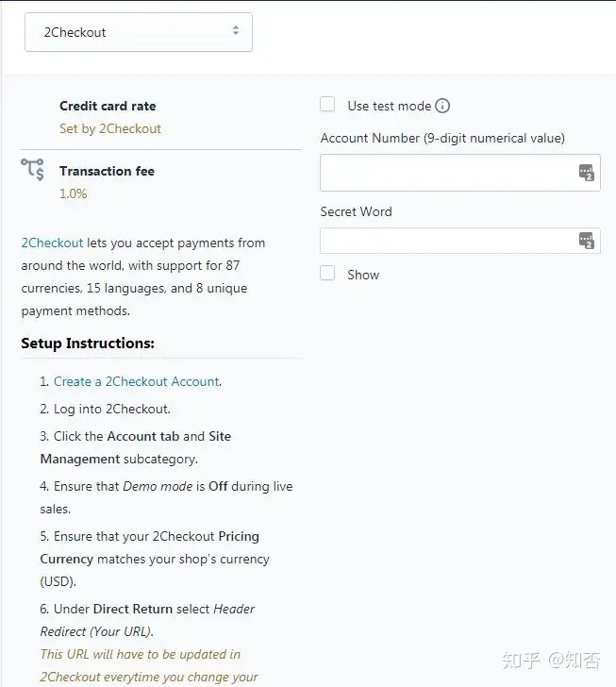Open the 2Checkout payment provider dropdown
Screen dimensions: 616x687
[138, 32]
